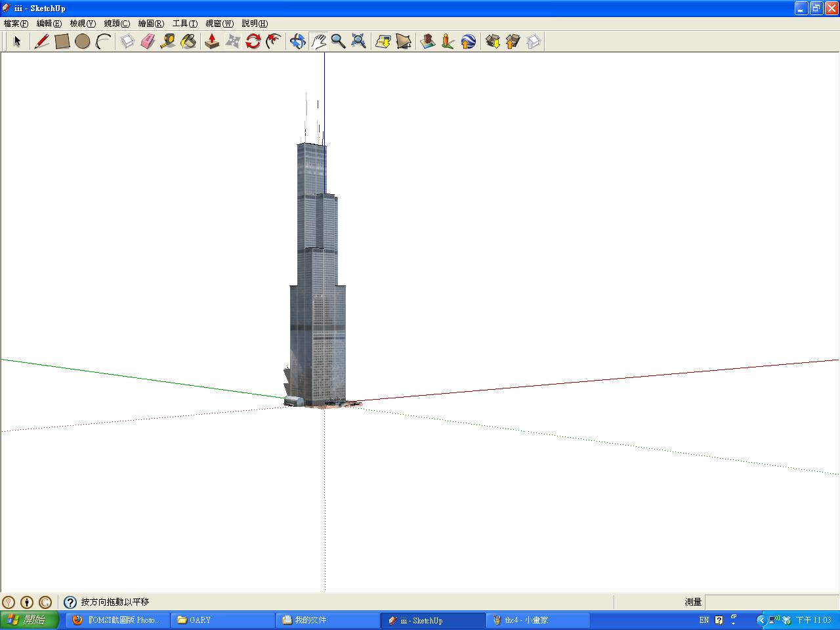Image resolution: width=840 pixels, height=630 pixels.
Task: Activate the Tape Measure tool
Action: click(x=168, y=41)
